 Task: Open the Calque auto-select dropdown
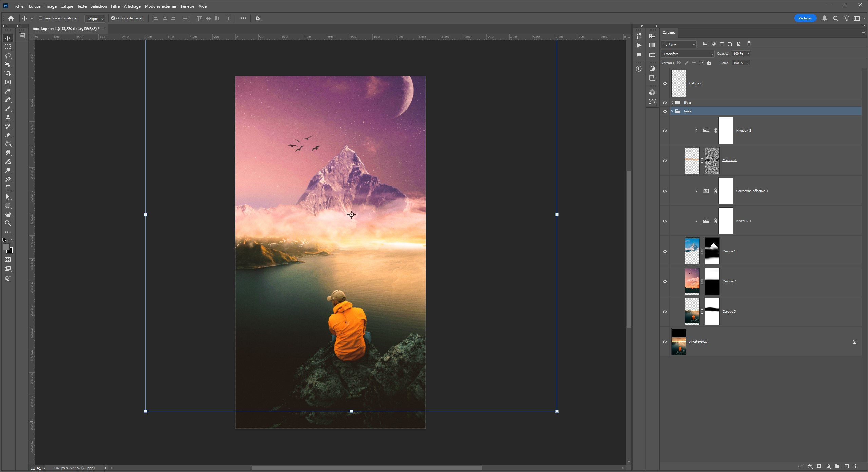95,19
